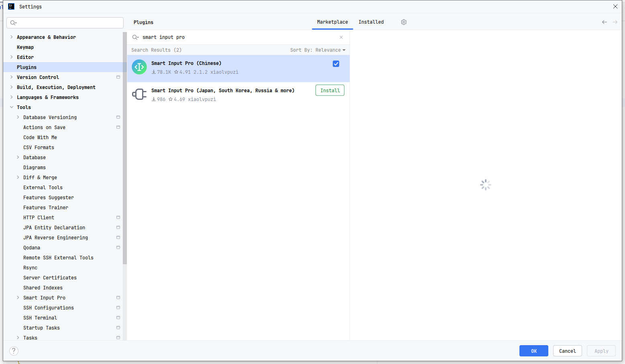
Task: Open the Marketplace settings gear icon
Action: [x=403, y=22]
